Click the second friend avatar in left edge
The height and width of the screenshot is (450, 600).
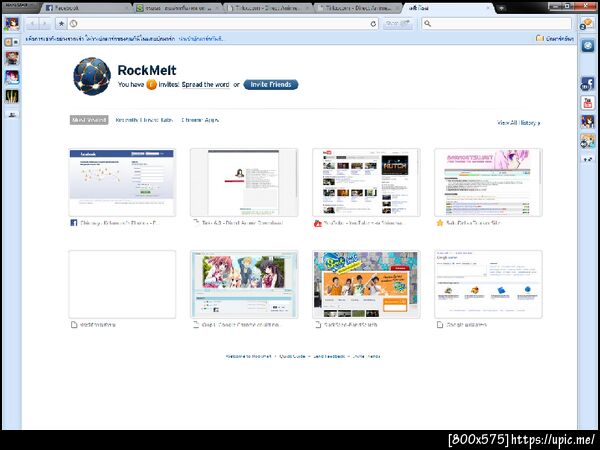point(12,78)
